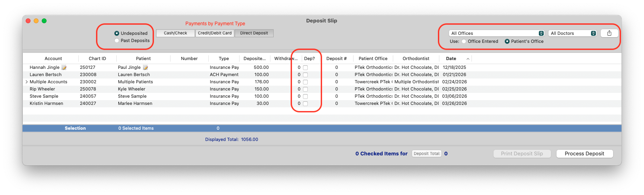This screenshot has height=195, width=644.
Task: Check Dep? box for Multiple Accounts row
Action: [305, 82]
